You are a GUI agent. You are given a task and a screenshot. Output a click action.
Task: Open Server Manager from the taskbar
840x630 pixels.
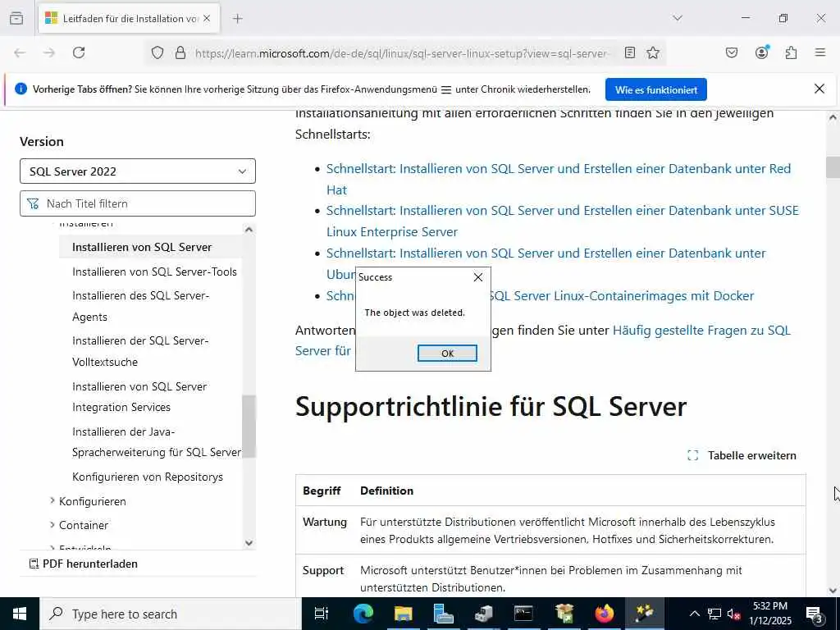coord(443,614)
